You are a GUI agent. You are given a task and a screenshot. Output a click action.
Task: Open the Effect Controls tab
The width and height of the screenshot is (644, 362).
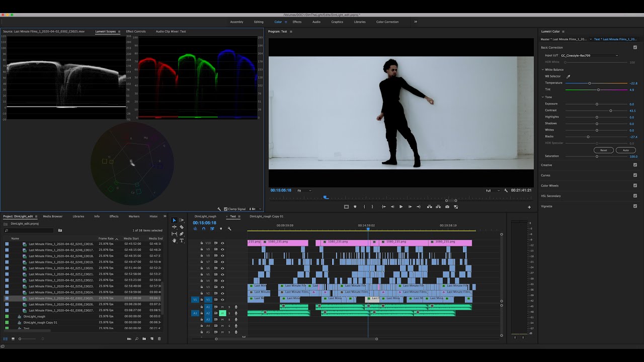pyautogui.click(x=136, y=32)
